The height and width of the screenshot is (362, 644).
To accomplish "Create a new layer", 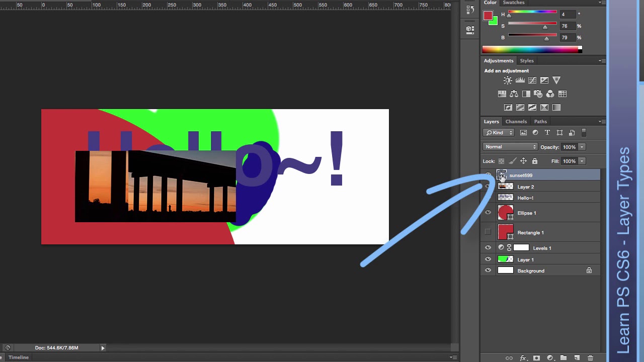I will point(577,358).
